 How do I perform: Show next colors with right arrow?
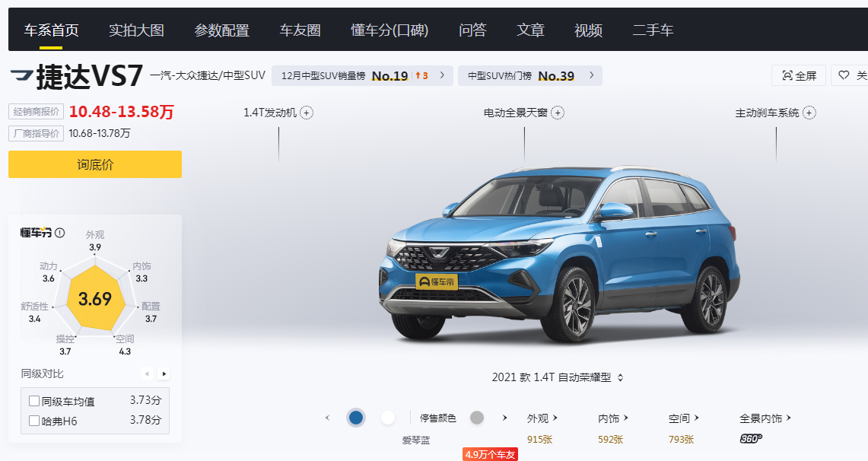504,418
